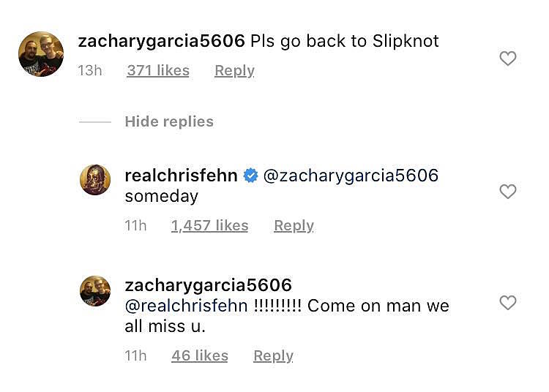
Task: Click the @zacharygarcia5606 mention in the reply
Action: tap(350, 176)
